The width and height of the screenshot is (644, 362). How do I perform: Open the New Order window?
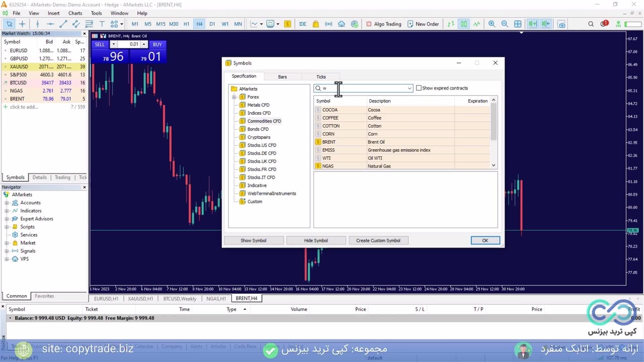(x=423, y=24)
